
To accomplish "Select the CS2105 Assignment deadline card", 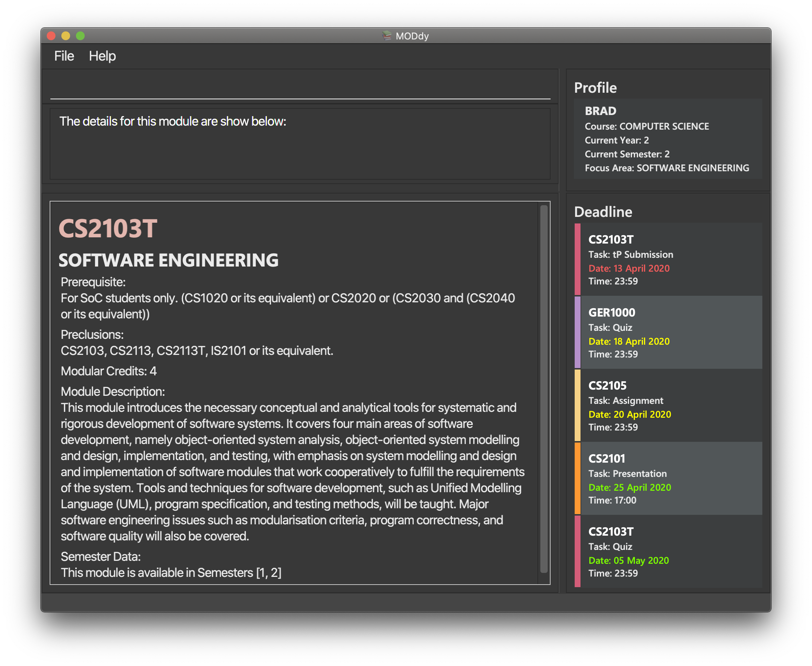I will point(668,405).
